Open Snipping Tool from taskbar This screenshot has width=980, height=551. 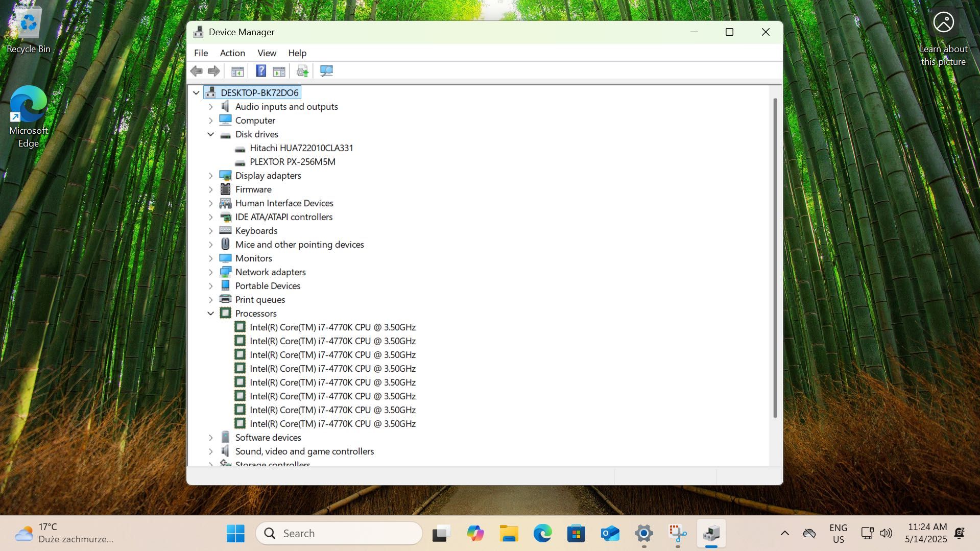(678, 534)
